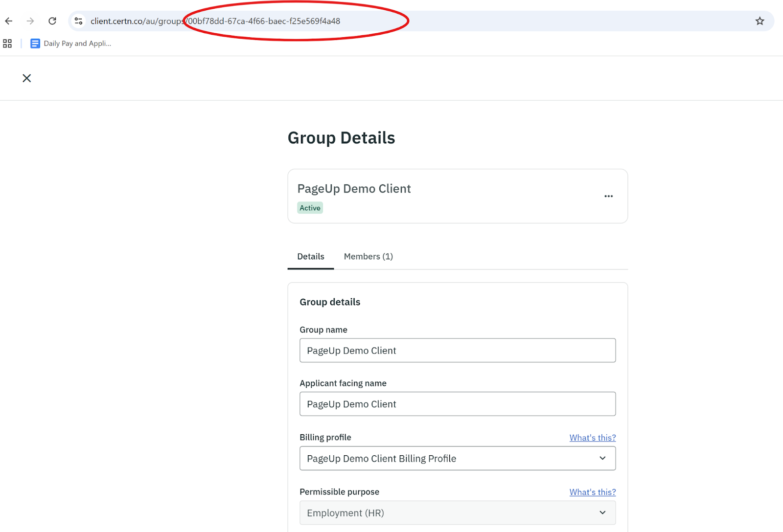Reload the current page
This screenshot has height=532, width=783.
(52, 21)
